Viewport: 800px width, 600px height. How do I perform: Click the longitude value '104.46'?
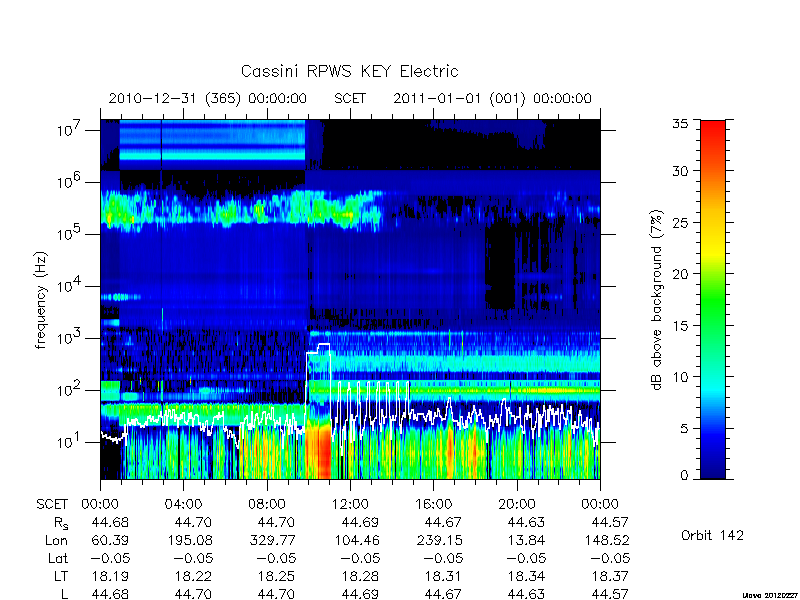point(360,540)
